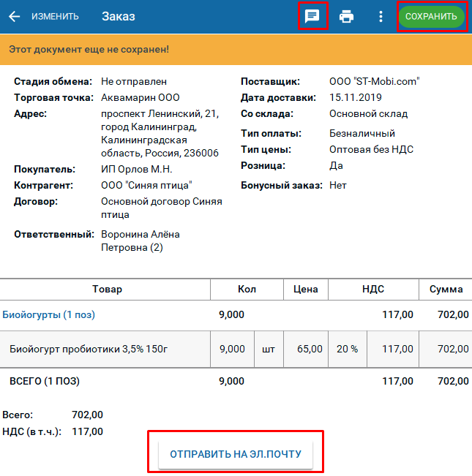Click the шт unit cell
The image size is (472, 476).
[269, 349]
